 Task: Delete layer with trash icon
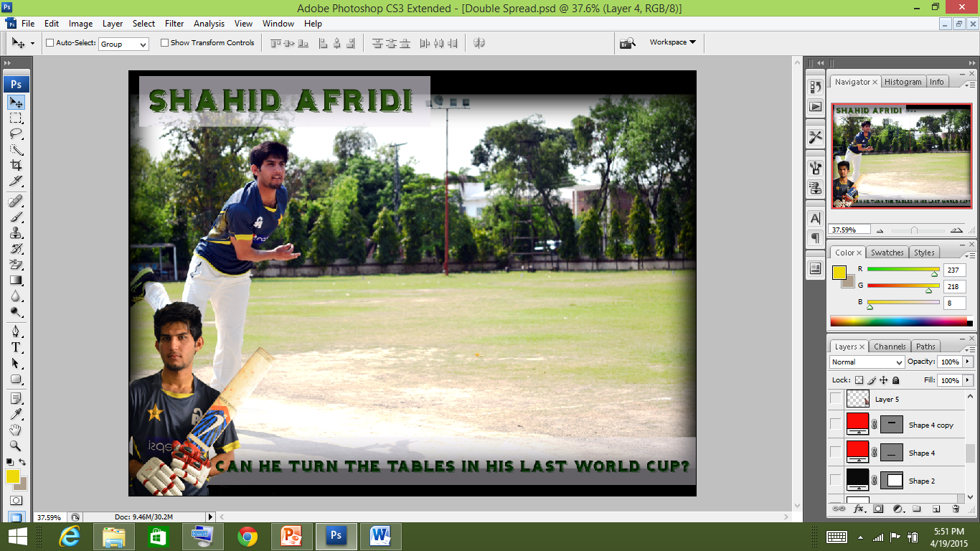pyautogui.click(x=956, y=509)
